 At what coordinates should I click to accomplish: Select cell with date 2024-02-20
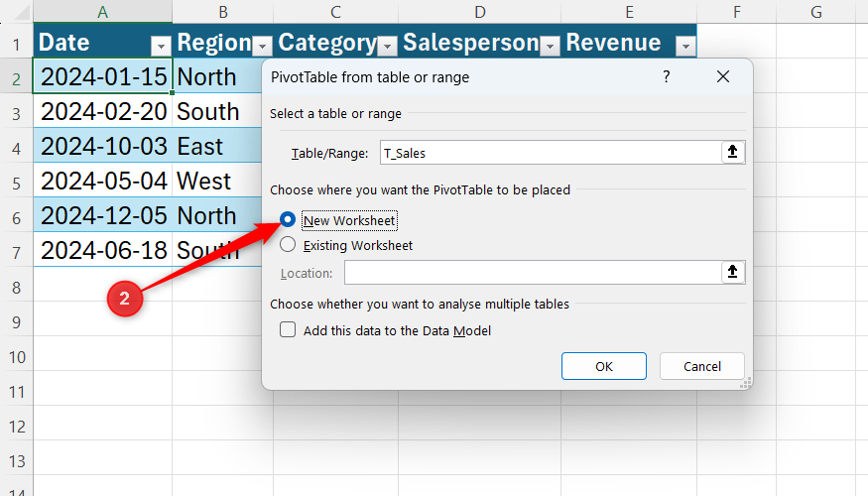tap(103, 111)
